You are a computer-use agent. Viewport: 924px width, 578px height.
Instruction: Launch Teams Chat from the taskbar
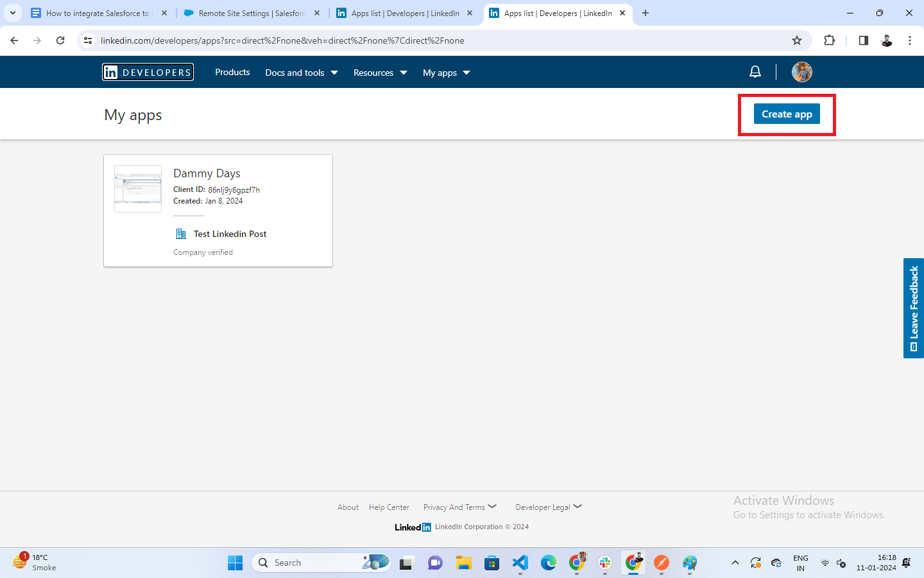(x=435, y=563)
